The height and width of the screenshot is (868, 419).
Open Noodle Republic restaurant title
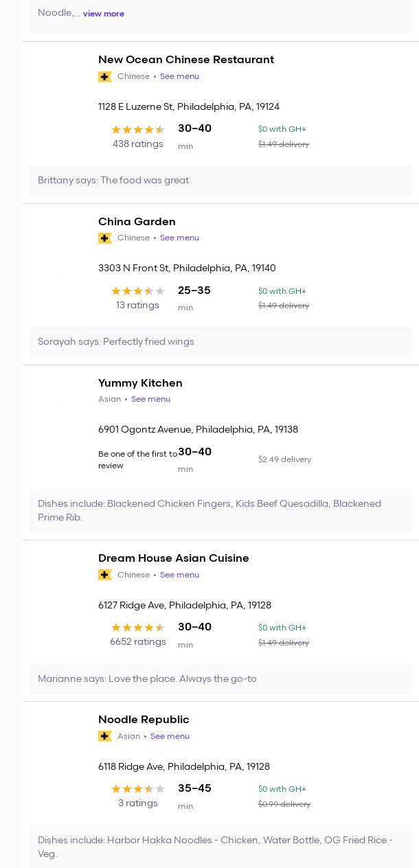(144, 720)
